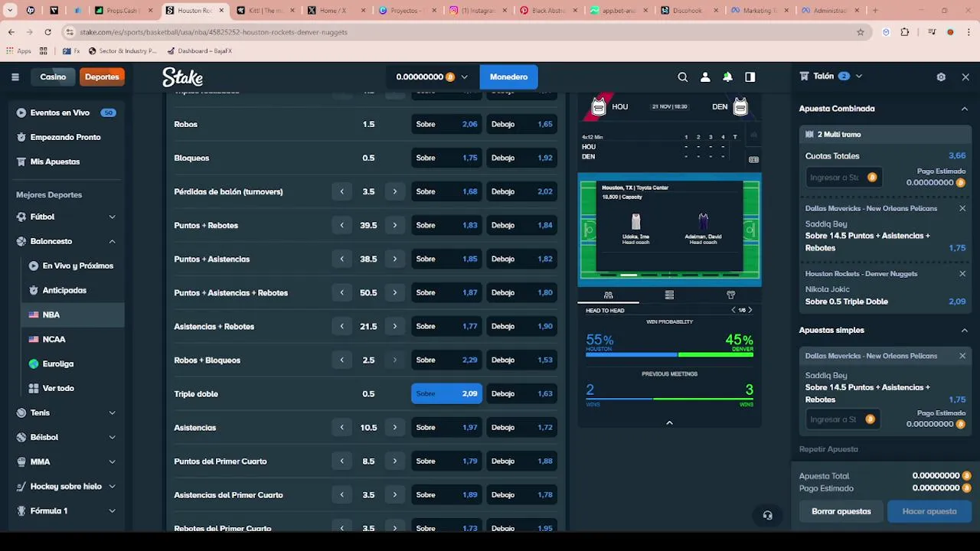
Task: Expand the MMA category
Action: 112,461
